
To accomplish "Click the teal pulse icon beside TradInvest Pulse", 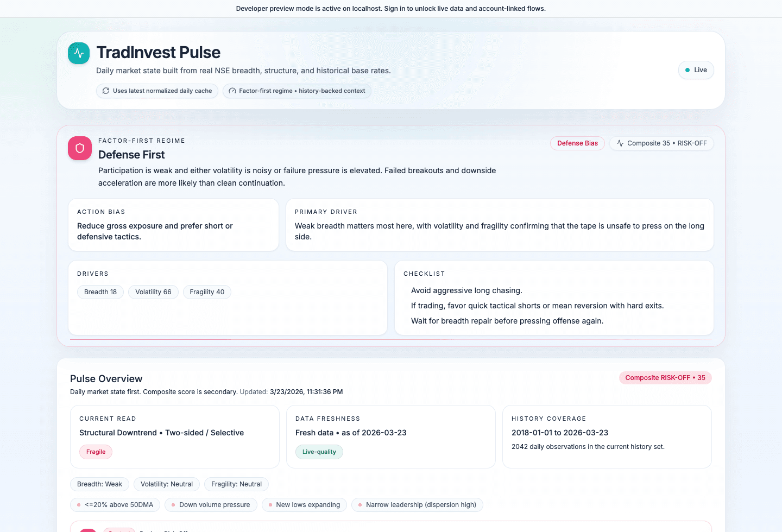I will (x=79, y=53).
